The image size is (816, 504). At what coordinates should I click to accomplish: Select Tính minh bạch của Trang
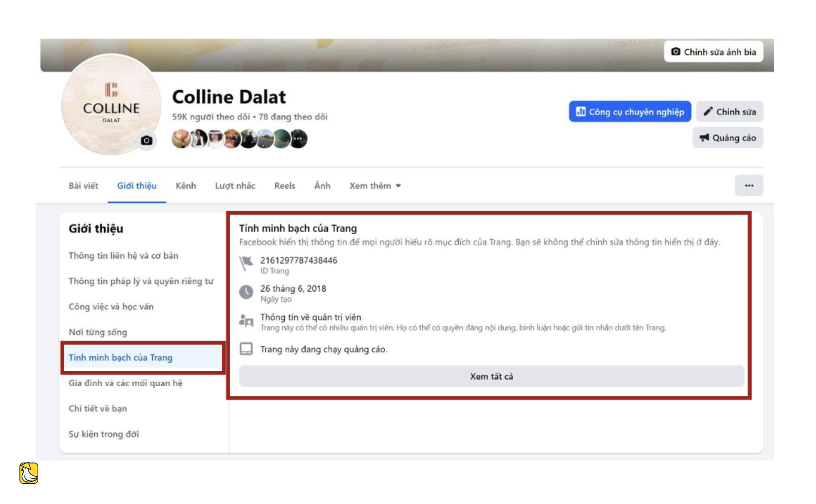click(143, 358)
